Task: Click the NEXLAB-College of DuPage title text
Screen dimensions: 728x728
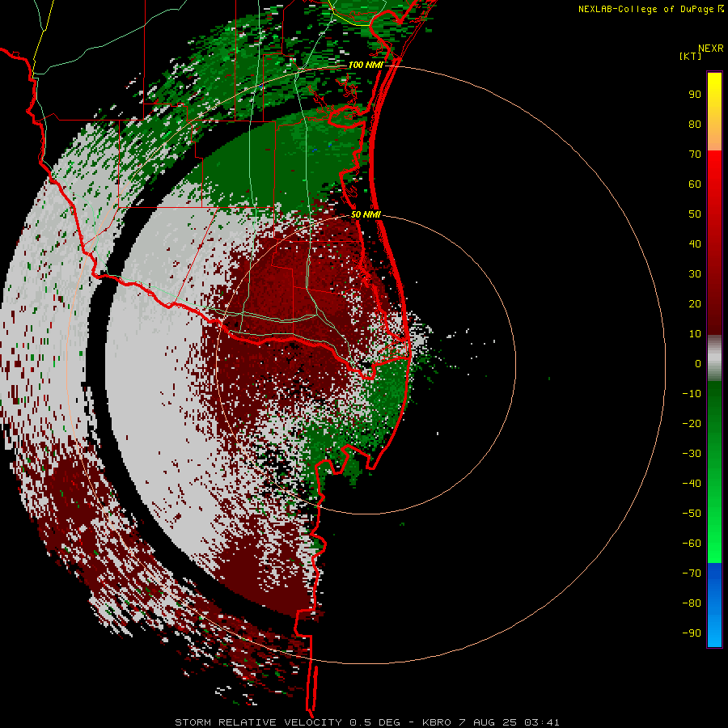Action: (650, 9)
